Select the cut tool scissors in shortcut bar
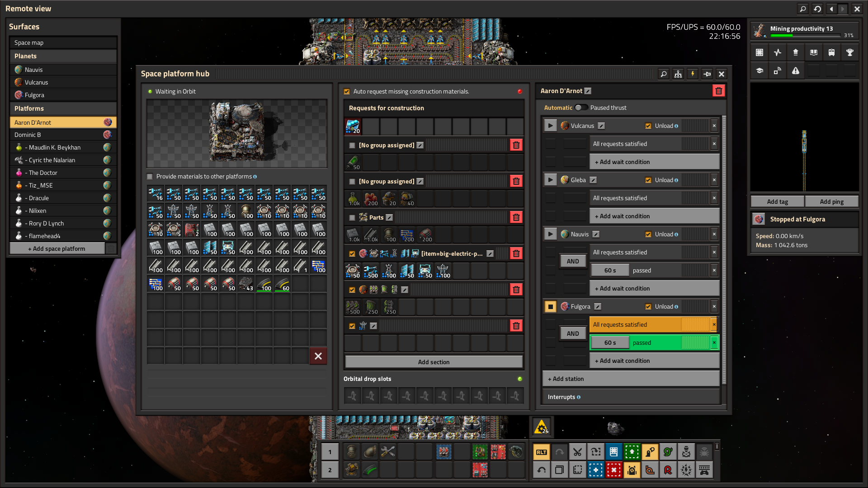This screenshot has height=488, width=868. pyautogui.click(x=577, y=452)
